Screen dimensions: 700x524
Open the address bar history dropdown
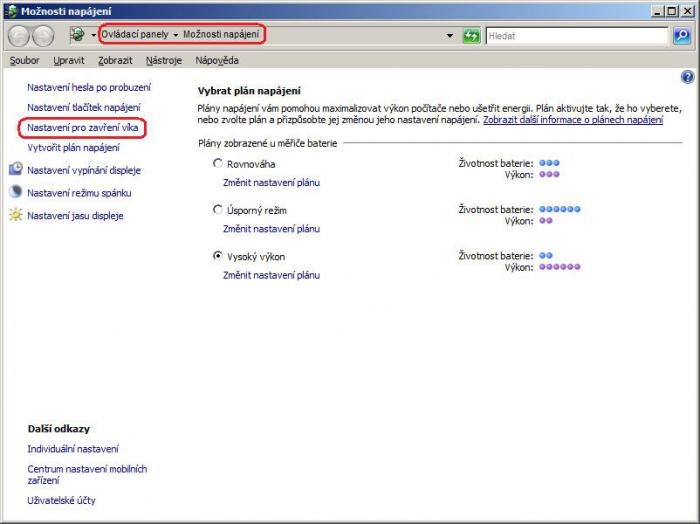450,36
